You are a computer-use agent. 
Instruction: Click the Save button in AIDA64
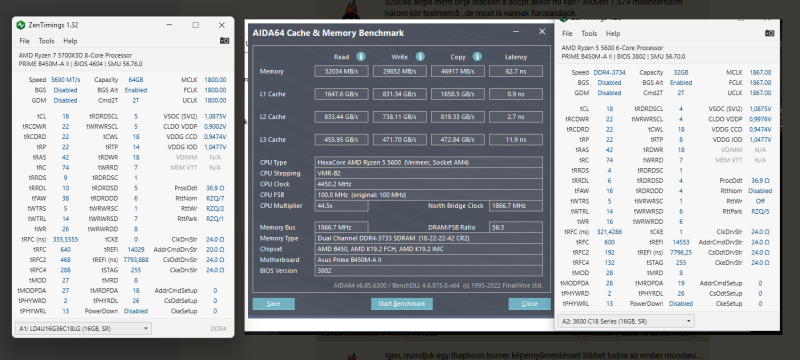273,304
